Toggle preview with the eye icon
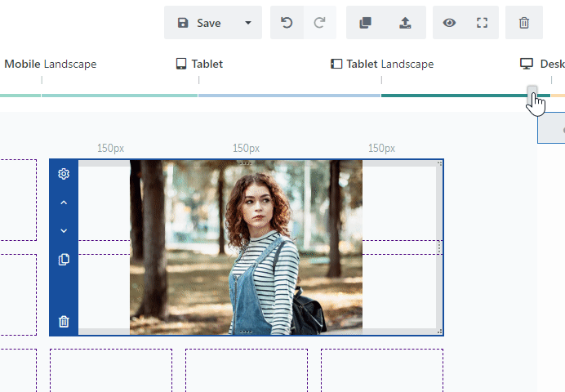This screenshot has width=565, height=392. tap(449, 23)
